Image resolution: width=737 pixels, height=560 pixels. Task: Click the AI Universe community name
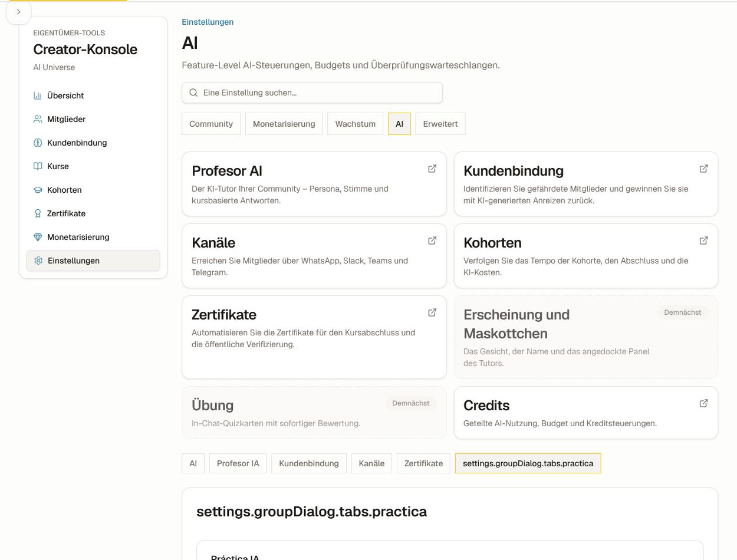(x=54, y=67)
